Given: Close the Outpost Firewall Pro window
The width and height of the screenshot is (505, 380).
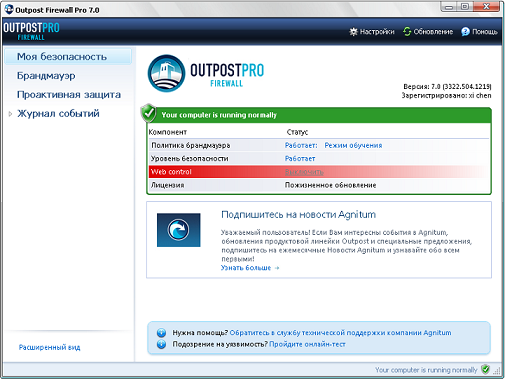Looking at the screenshot, I should pos(486,7).
